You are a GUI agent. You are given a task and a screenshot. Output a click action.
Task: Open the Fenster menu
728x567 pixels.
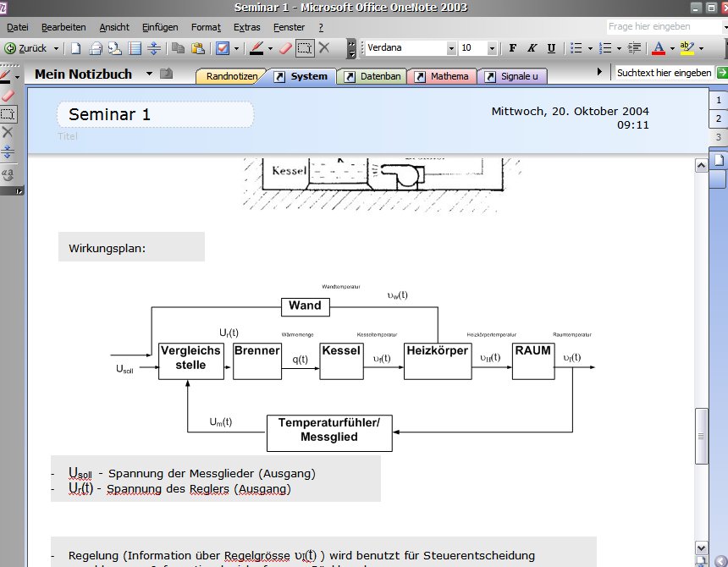click(x=289, y=27)
